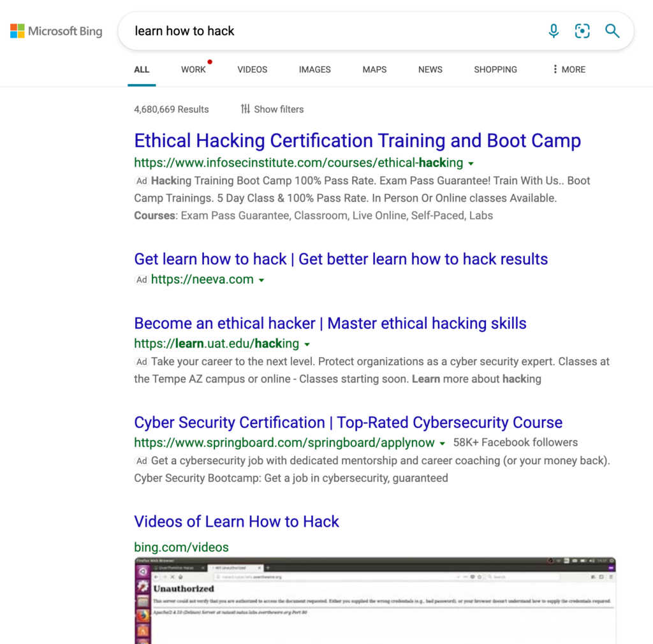Switch to the VIDEOS tab
This screenshot has height=644, width=653.
252,70
